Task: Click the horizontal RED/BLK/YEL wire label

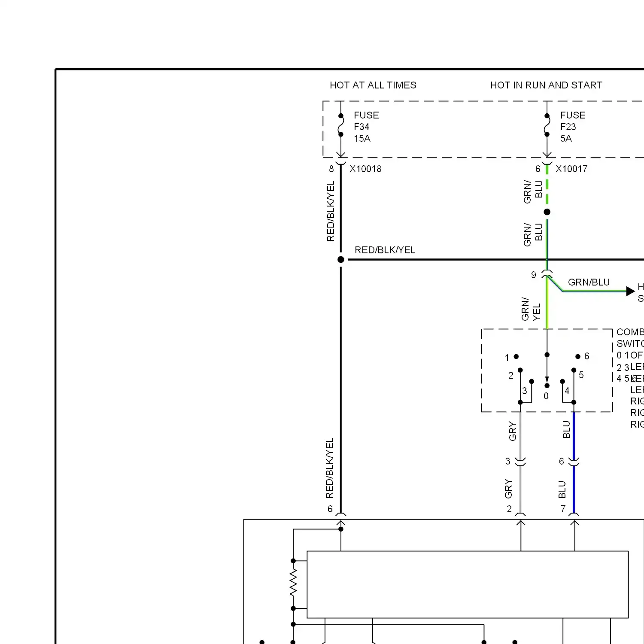Action: coord(385,250)
